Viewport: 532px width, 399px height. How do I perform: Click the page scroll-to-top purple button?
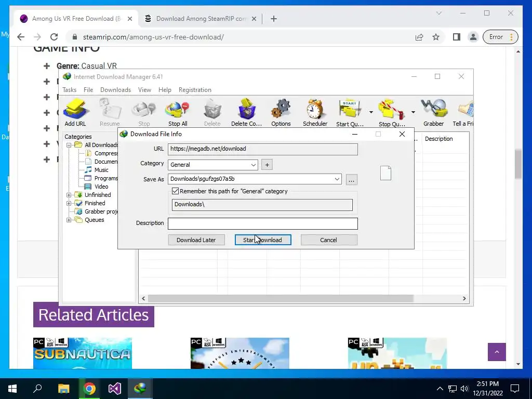pyautogui.click(x=497, y=352)
